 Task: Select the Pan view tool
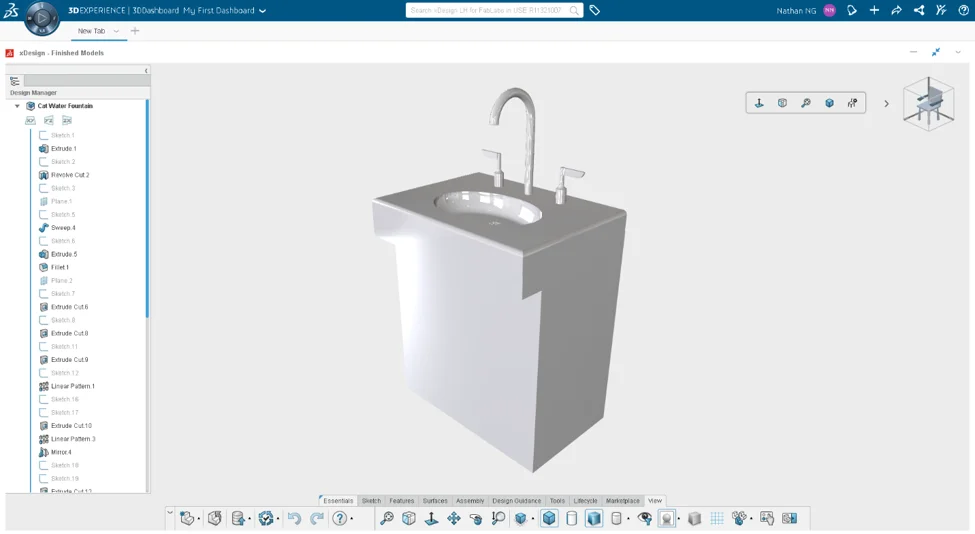(453, 518)
